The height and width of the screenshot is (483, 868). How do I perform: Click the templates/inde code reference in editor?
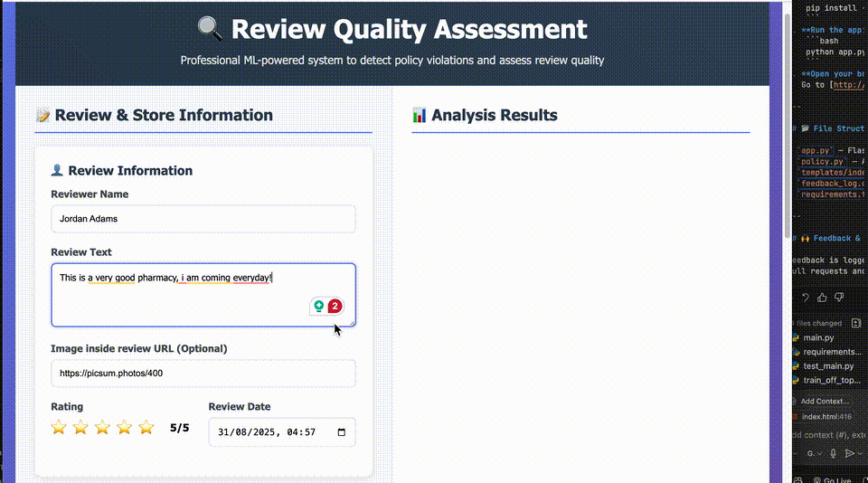point(833,172)
